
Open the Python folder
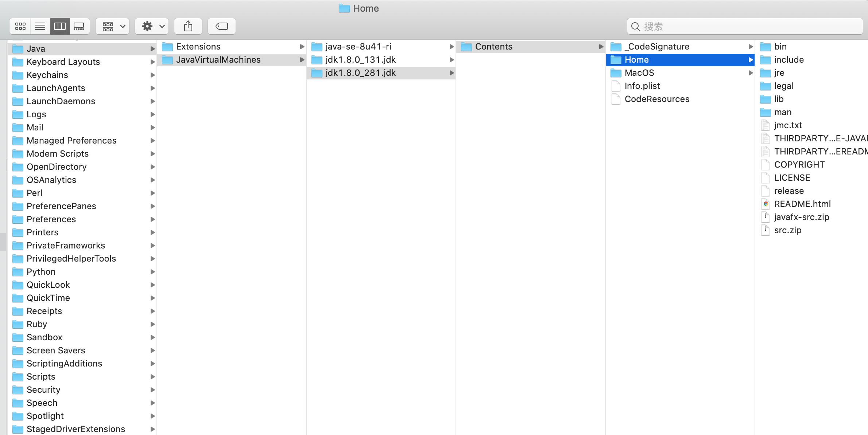[x=41, y=272]
